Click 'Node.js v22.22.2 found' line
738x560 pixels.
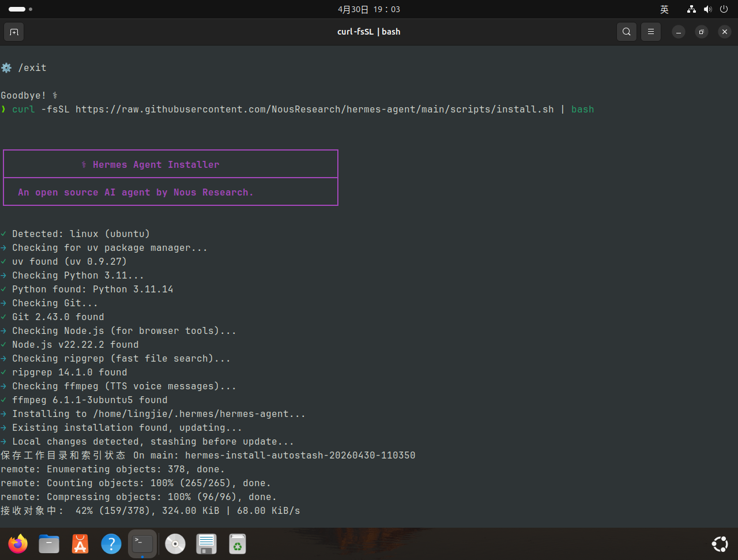(x=70, y=344)
